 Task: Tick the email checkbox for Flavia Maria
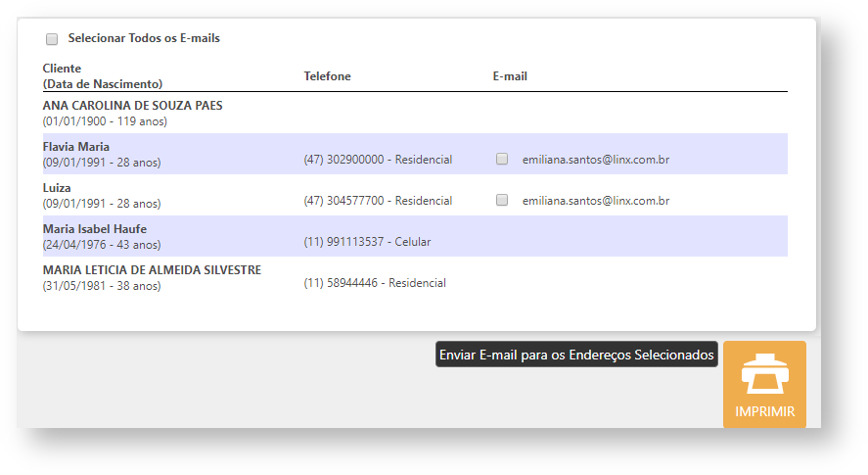pos(502,159)
